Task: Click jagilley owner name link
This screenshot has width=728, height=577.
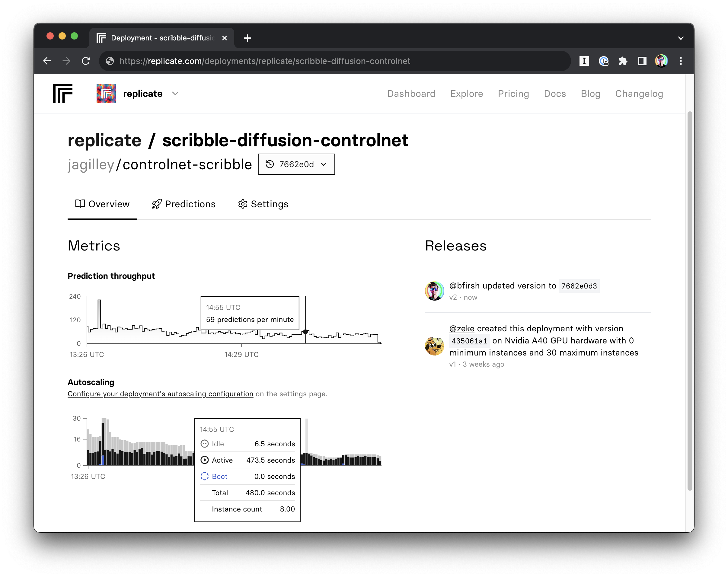Action: coord(91,165)
